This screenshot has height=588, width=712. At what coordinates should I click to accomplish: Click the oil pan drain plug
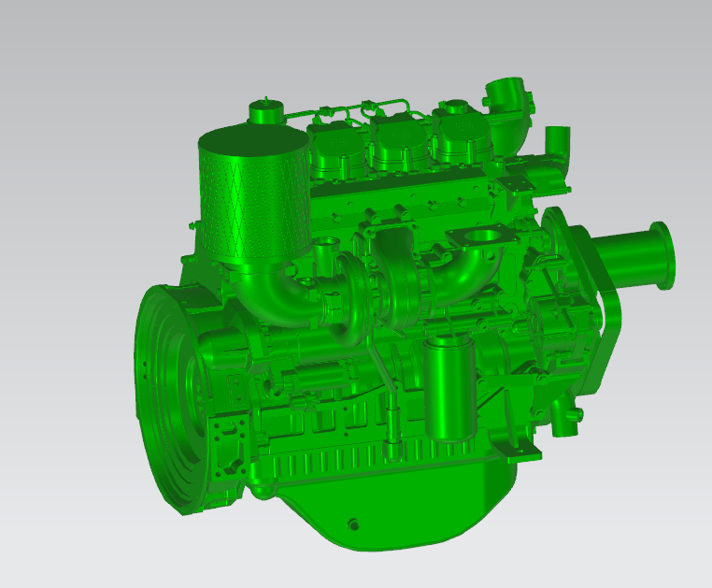click(353, 523)
